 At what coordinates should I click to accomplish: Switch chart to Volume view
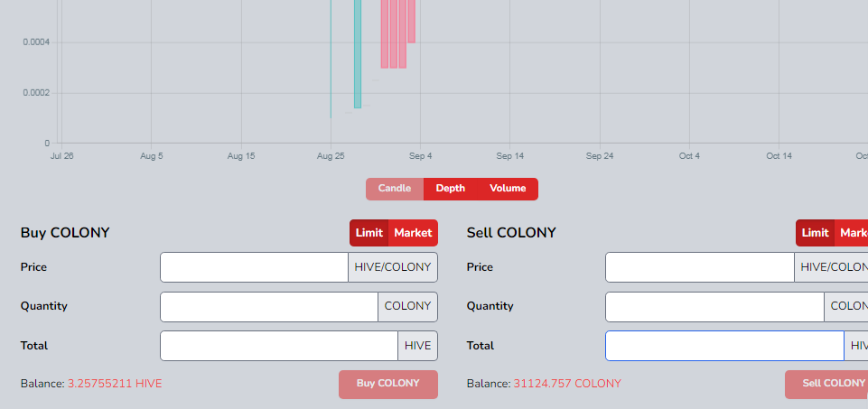(508, 189)
